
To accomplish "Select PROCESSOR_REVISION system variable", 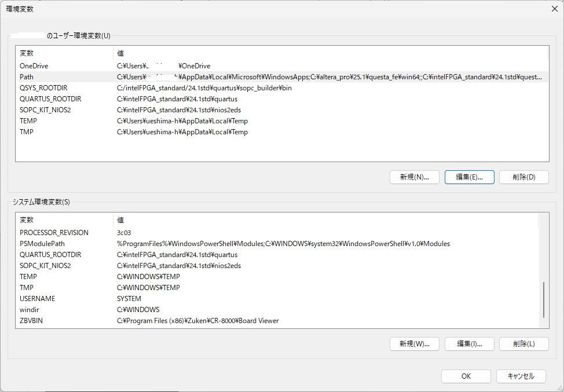I will (277, 233).
